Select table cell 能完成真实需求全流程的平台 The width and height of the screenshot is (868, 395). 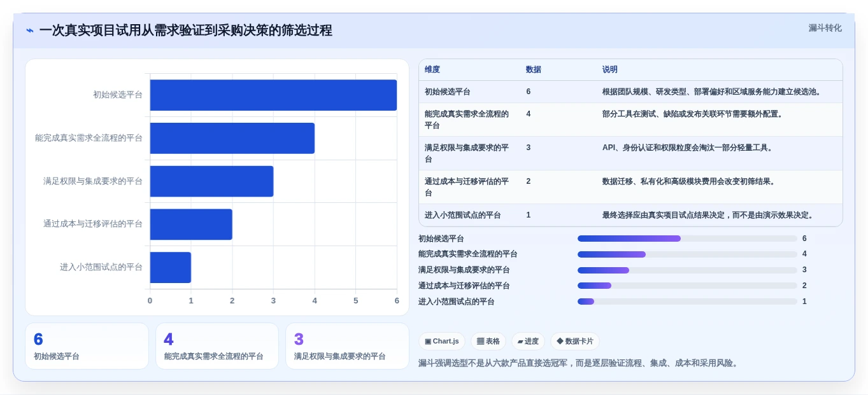(468, 120)
